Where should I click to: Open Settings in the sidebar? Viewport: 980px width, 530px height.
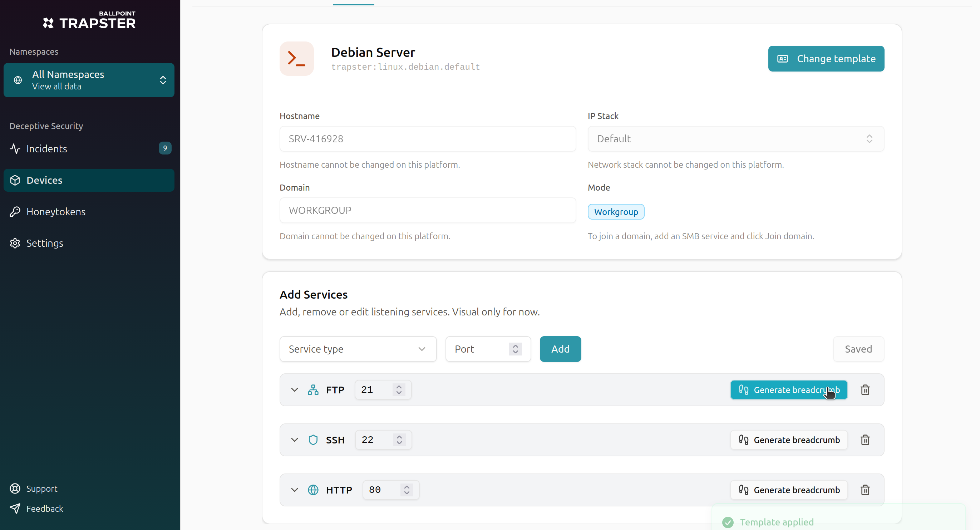pyautogui.click(x=89, y=243)
